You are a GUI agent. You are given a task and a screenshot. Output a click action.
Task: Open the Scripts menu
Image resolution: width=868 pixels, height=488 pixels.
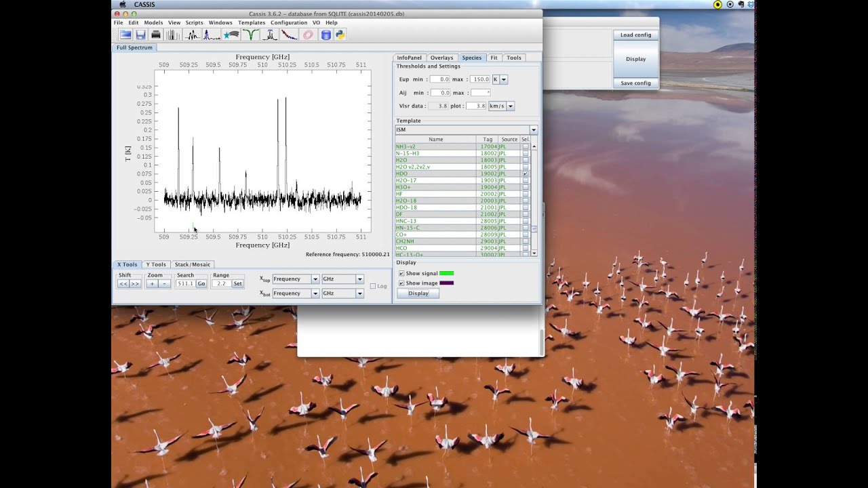pyautogui.click(x=194, y=22)
